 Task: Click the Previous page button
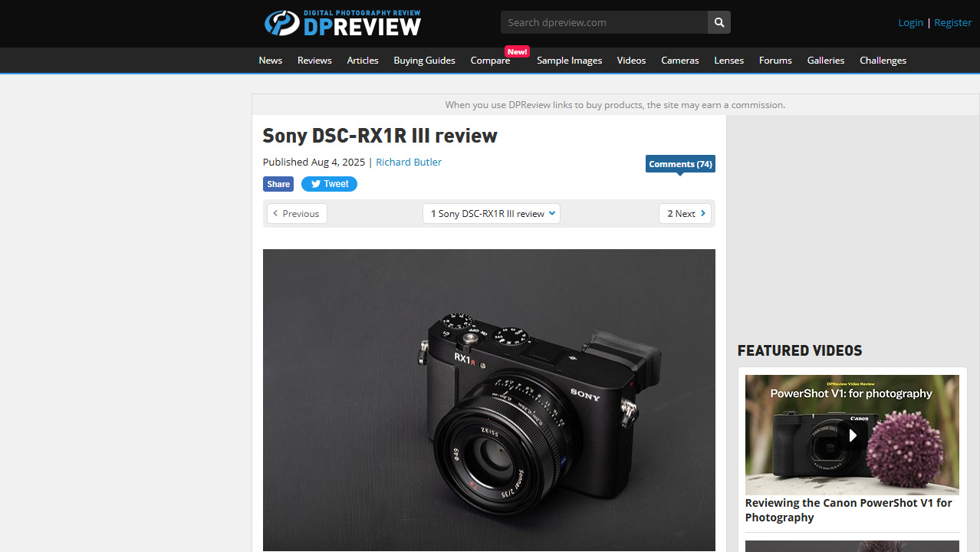[x=297, y=214]
